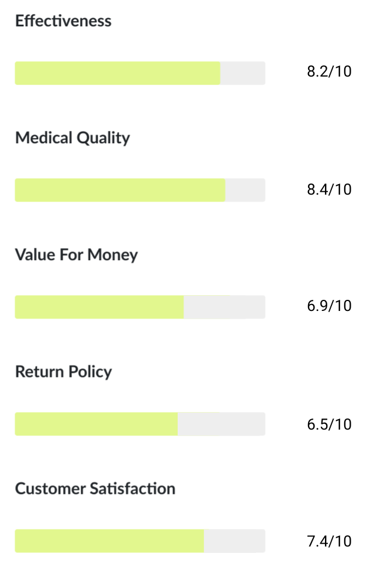Select the Medical Quality label
This screenshot has width=391, height=588.
tap(72, 138)
